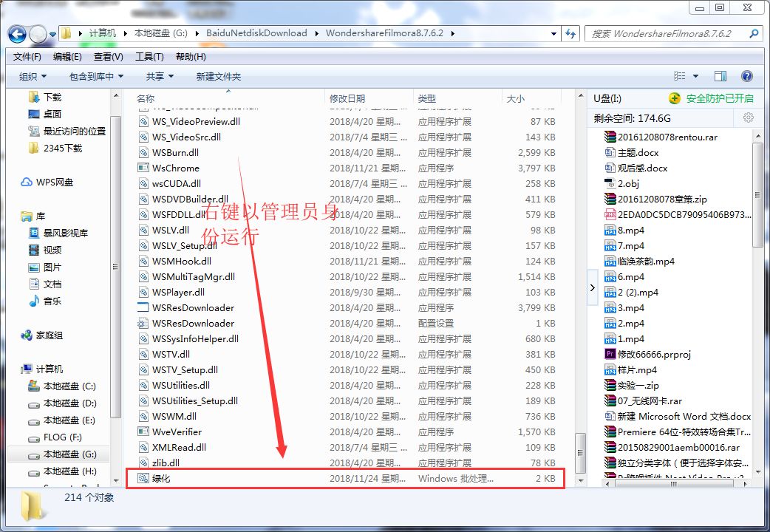
Task: Select 2.obj file icon in U盘 panel
Action: click(x=610, y=184)
